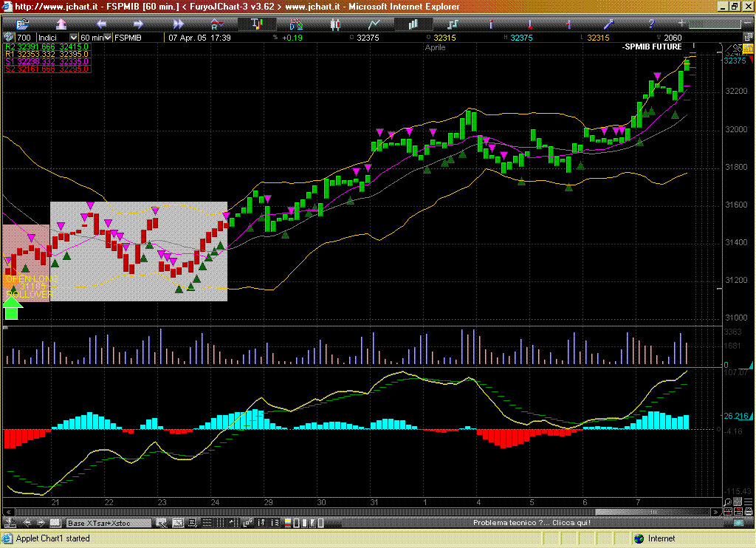Open settings with the wrench icon

click(x=608, y=24)
